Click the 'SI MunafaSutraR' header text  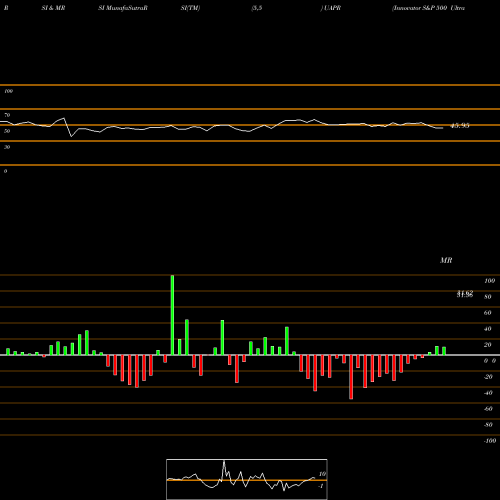[x=123, y=8]
